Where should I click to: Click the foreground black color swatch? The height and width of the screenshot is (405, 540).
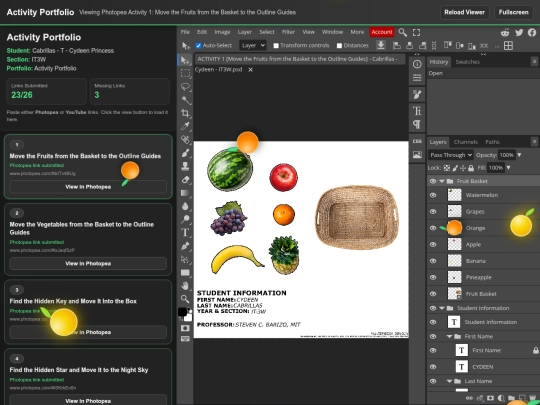click(183, 312)
